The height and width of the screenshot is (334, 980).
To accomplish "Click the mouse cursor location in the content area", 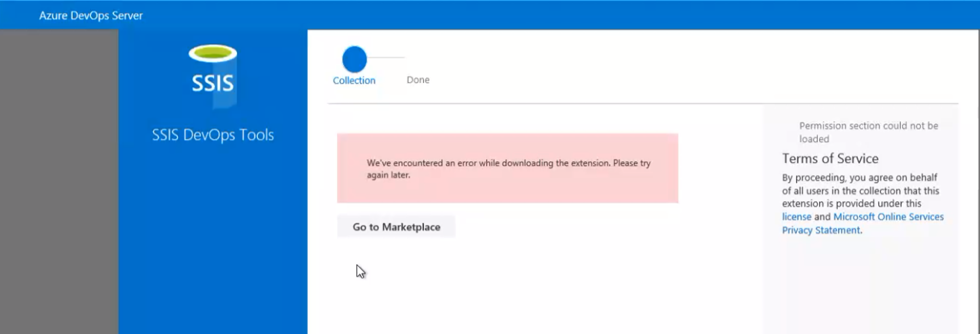I will (360, 271).
